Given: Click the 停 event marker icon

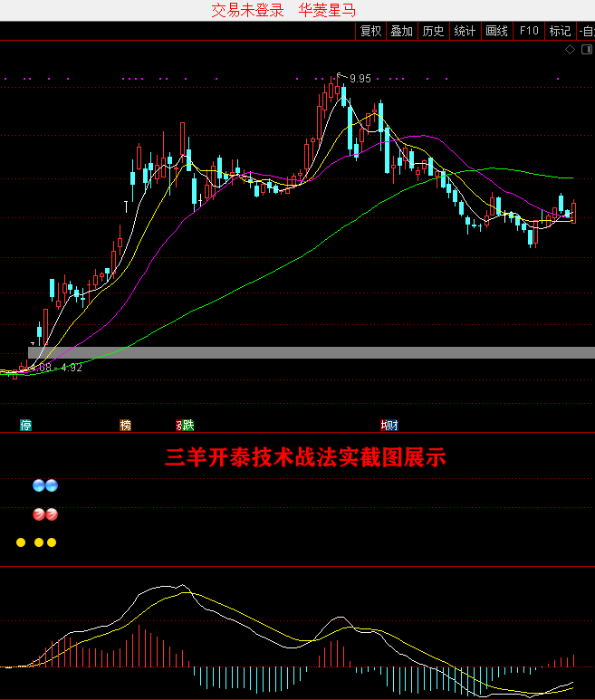Looking at the screenshot, I should point(26,425).
